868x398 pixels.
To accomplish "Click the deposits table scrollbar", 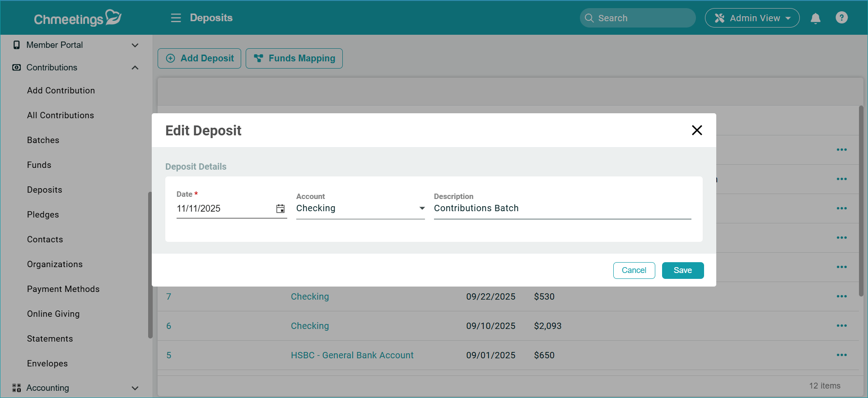I will pos(861,201).
